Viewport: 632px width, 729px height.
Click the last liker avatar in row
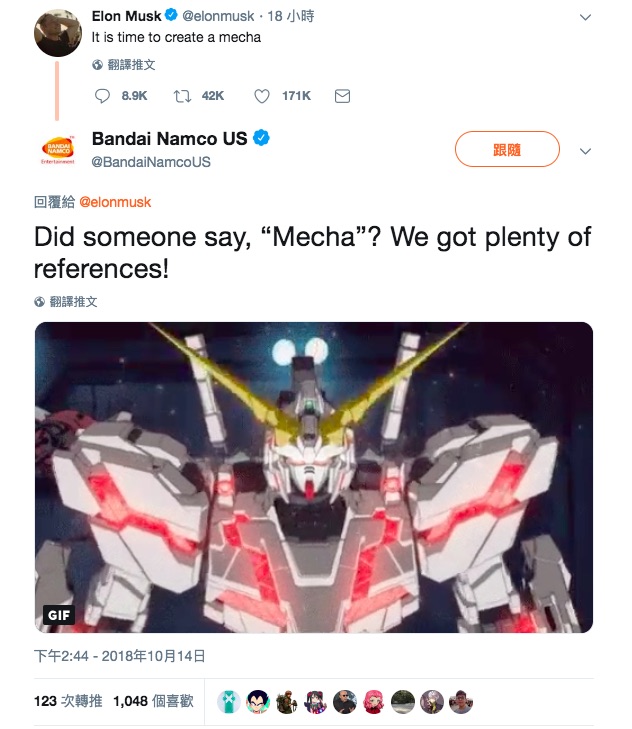461,702
